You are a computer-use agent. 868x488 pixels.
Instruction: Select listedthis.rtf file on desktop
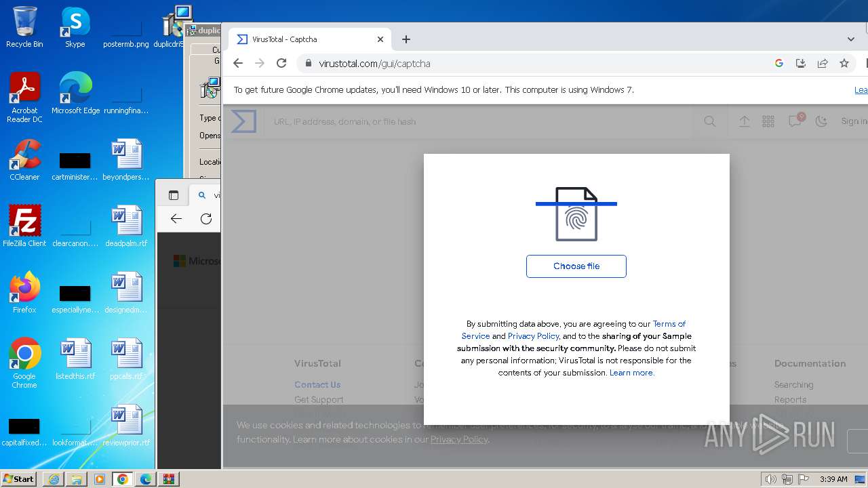pos(75,359)
